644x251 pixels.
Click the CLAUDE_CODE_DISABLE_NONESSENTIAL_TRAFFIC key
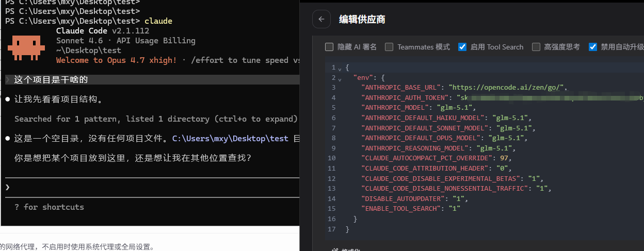445,188
